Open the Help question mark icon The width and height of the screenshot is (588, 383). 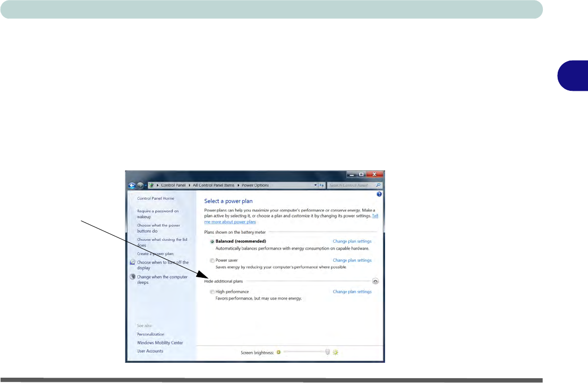click(379, 194)
